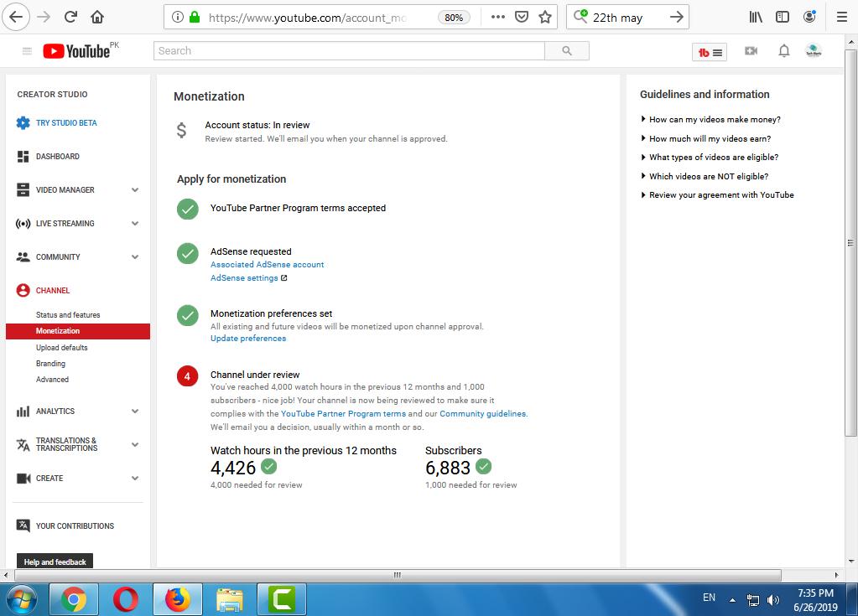Open Translations & Transcriptions section
Viewport: 858px width, 616px height.
(66, 444)
